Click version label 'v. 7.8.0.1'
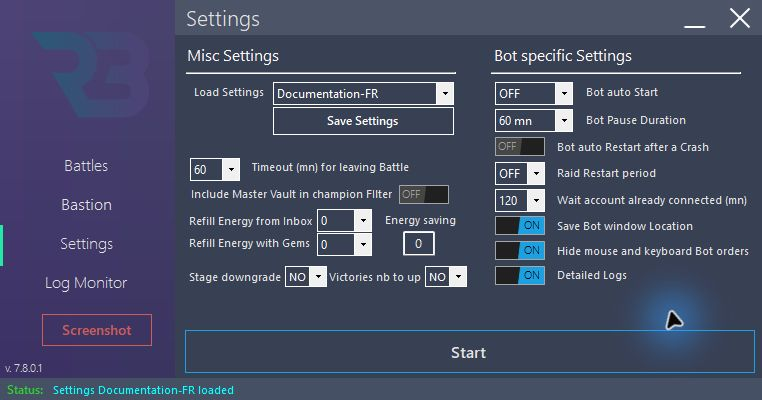The image size is (762, 400). click(x=24, y=368)
